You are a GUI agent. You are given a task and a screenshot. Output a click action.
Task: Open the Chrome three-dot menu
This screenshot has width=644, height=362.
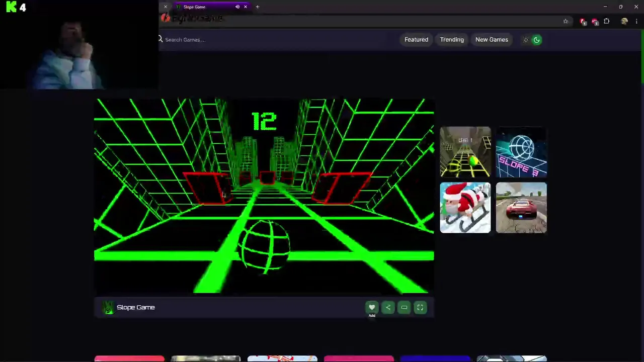tap(636, 21)
